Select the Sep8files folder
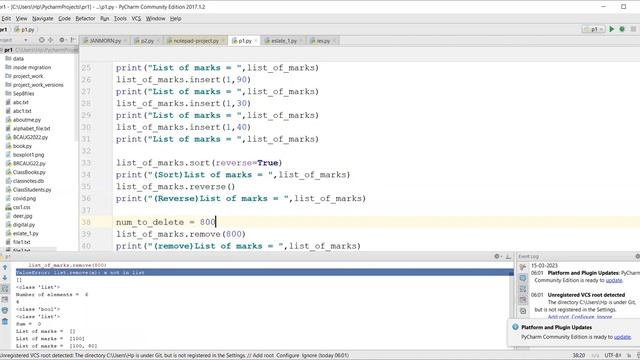The image size is (640, 360). (23, 93)
